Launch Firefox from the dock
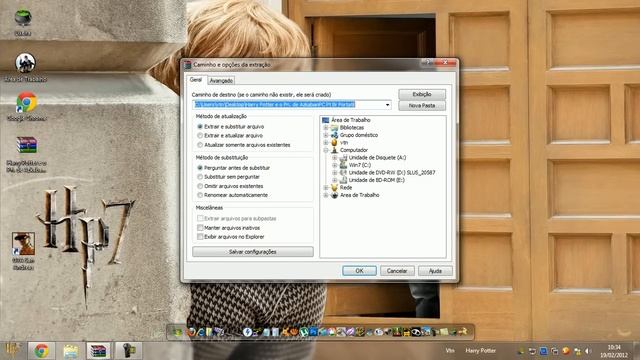Screen dimensions: 640x360 point(191,332)
